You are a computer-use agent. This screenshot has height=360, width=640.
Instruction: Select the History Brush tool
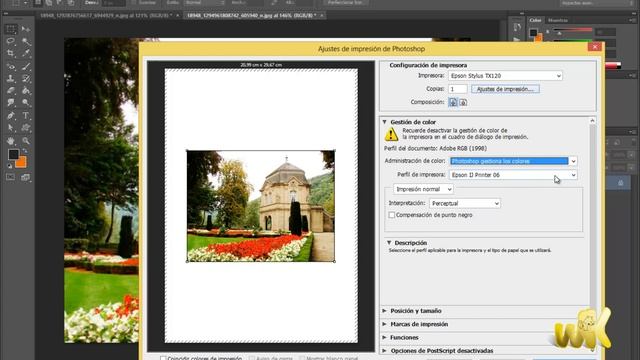pos(26,78)
